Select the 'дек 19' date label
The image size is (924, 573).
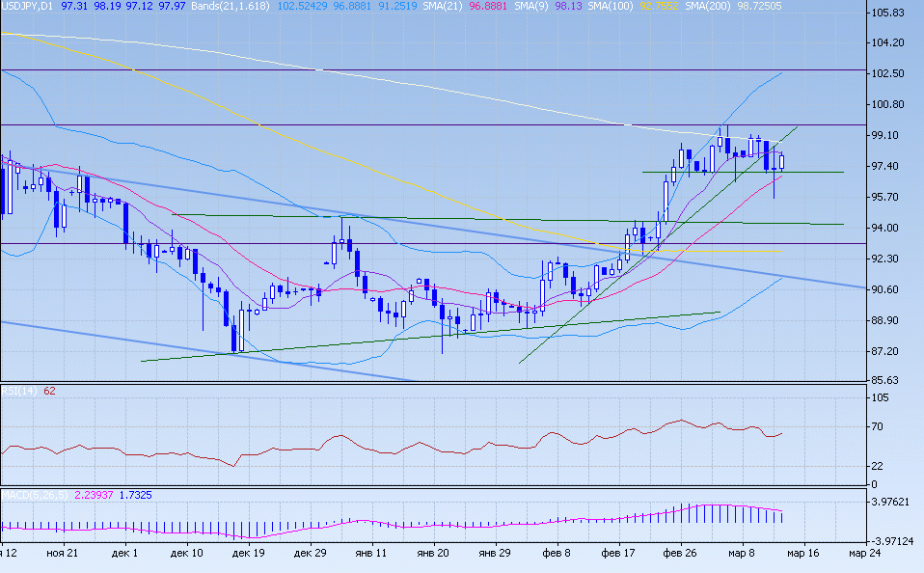[x=248, y=554]
